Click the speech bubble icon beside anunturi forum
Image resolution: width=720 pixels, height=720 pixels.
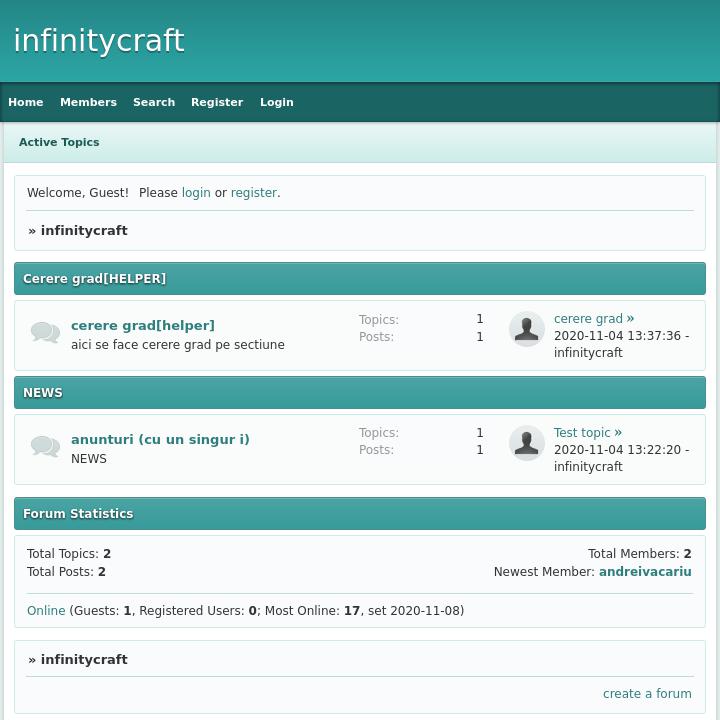click(45, 446)
